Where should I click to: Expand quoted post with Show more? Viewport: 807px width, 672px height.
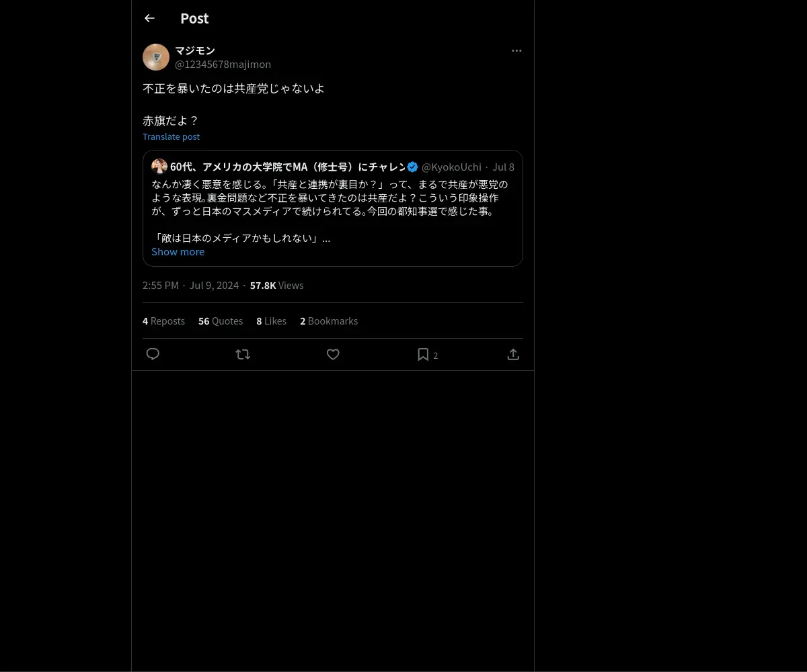click(x=178, y=251)
